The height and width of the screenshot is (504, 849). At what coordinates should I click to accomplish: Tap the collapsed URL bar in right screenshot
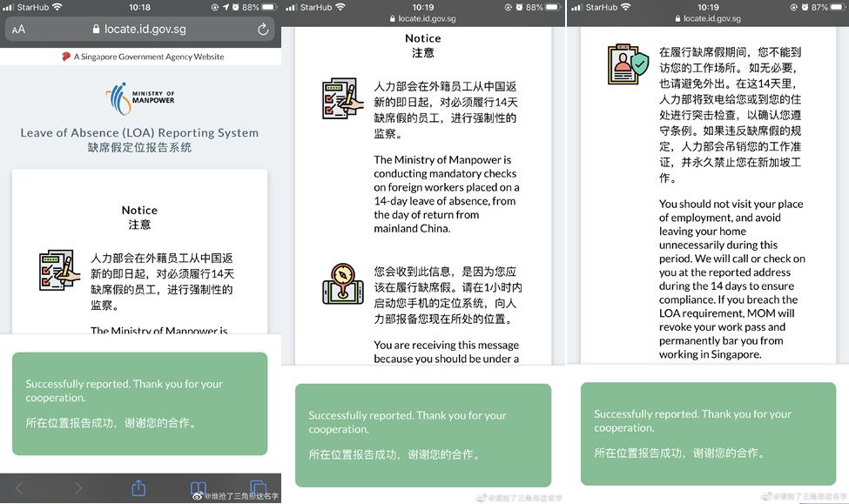click(707, 18)
